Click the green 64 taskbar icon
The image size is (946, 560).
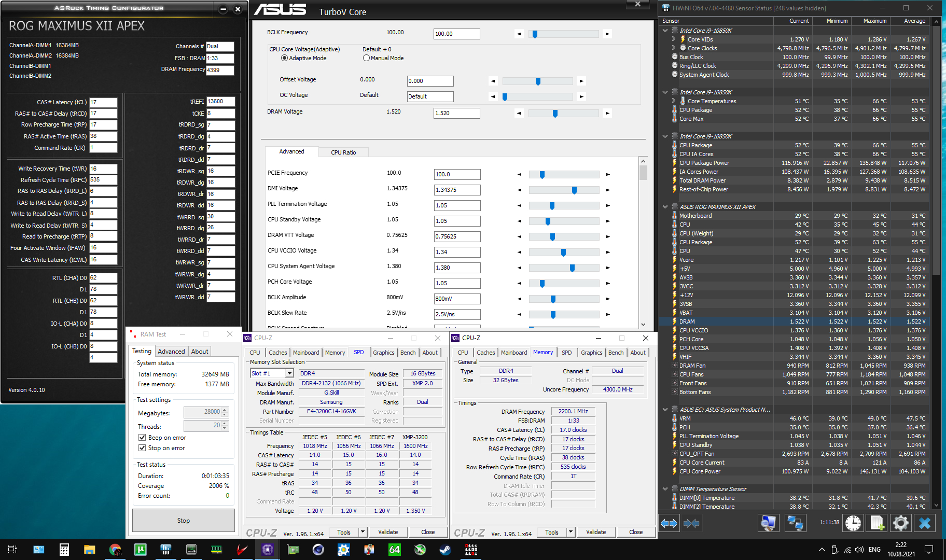(395, 550)
